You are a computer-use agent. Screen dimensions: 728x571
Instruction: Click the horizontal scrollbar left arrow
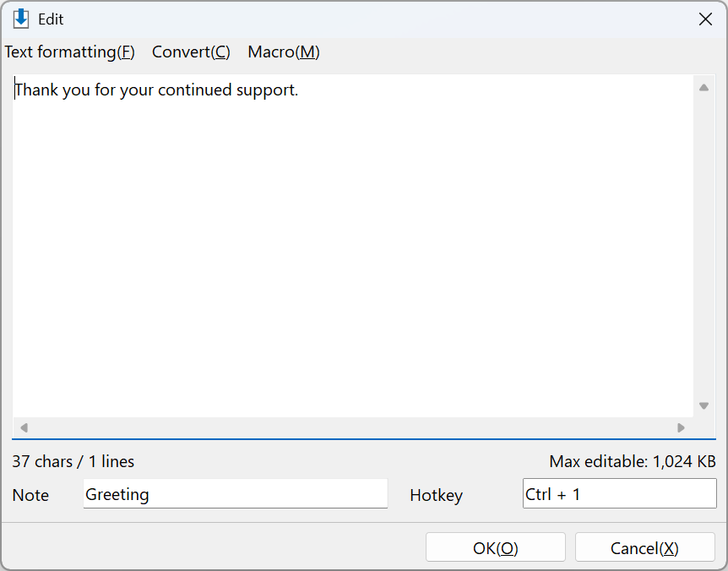[24, 427]
